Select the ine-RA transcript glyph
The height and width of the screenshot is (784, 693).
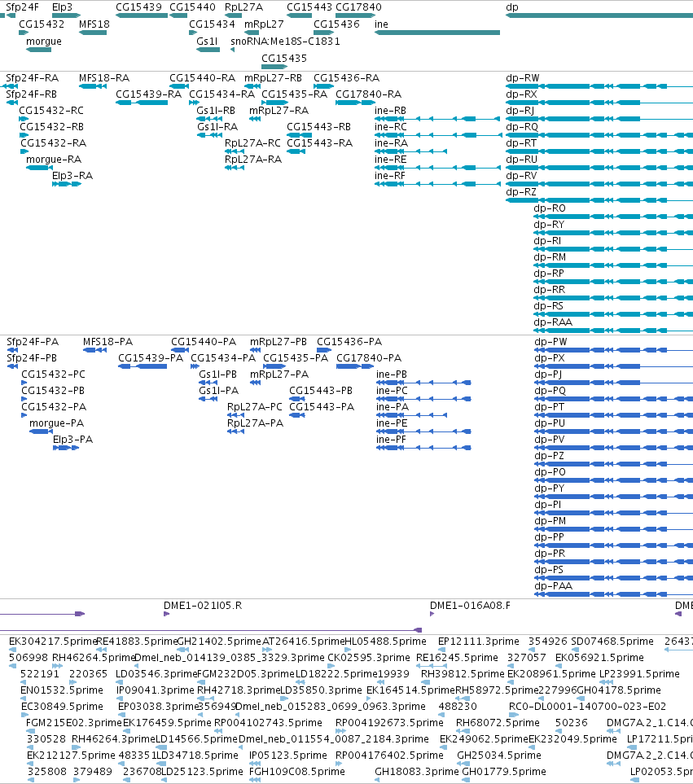(x=410, y=151)
